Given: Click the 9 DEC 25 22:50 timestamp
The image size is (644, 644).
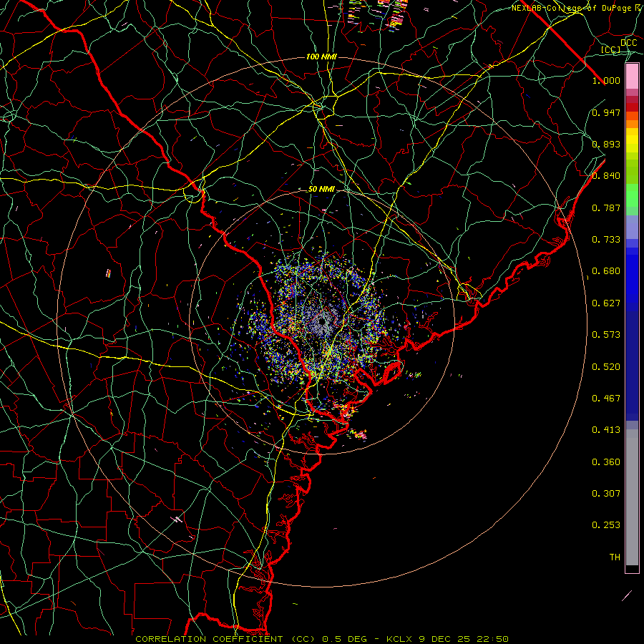Looking at the screenshot, I should click(x=464, y=639).
